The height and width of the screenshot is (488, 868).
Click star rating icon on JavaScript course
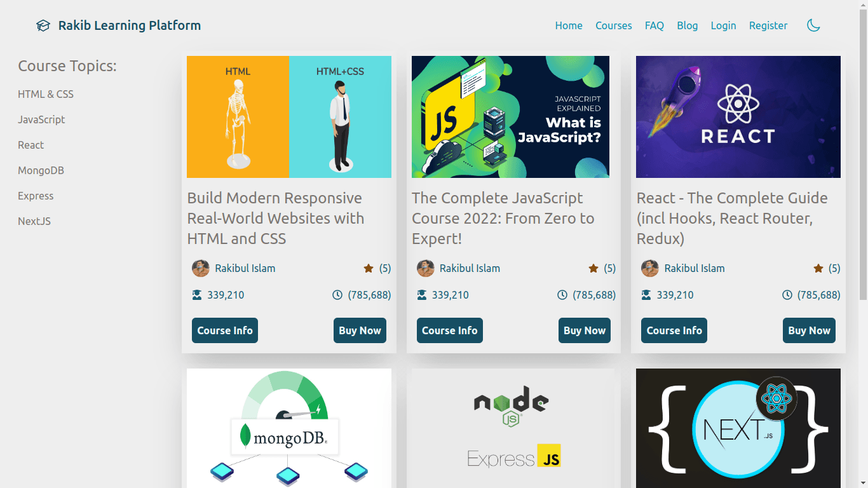click(x=593, y=268)
